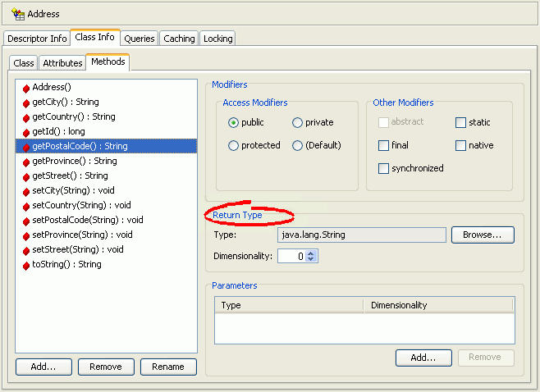Click red diamond icon beside getProvince()
540x392 pixels.
click(x=26, y=162)
